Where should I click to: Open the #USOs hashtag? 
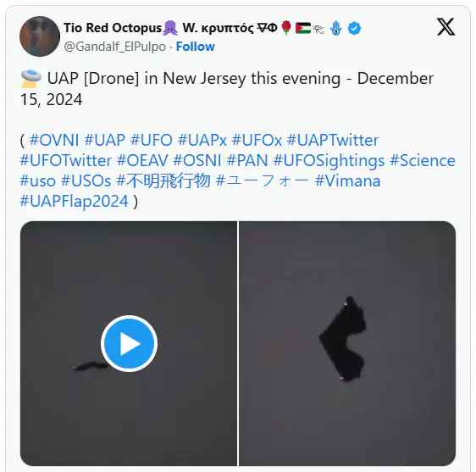86,181
